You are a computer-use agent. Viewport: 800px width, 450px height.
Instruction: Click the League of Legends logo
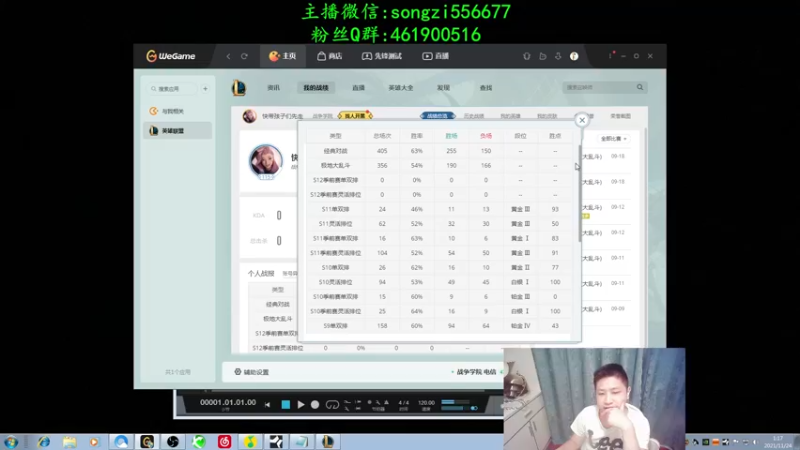coord(239,88)
